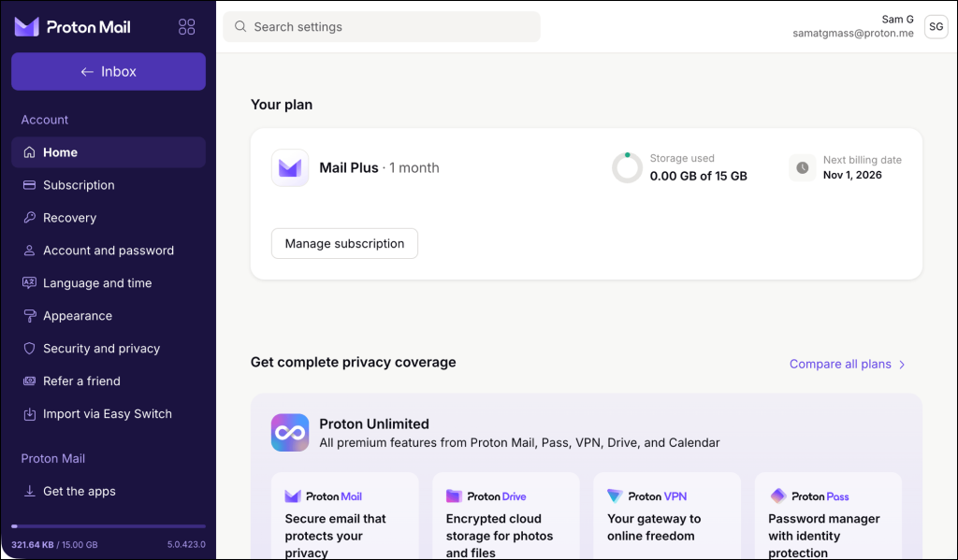Click the Manage subscription button
Image resolution: width=958 pixels, height=560 pixels.
click(344, 244)
